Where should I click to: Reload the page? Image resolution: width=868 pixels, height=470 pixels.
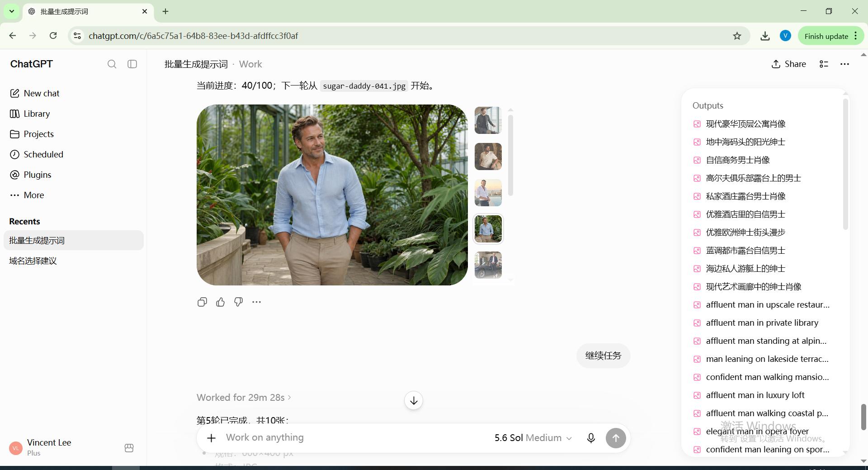pyautogui.click(x=53, y=35)
